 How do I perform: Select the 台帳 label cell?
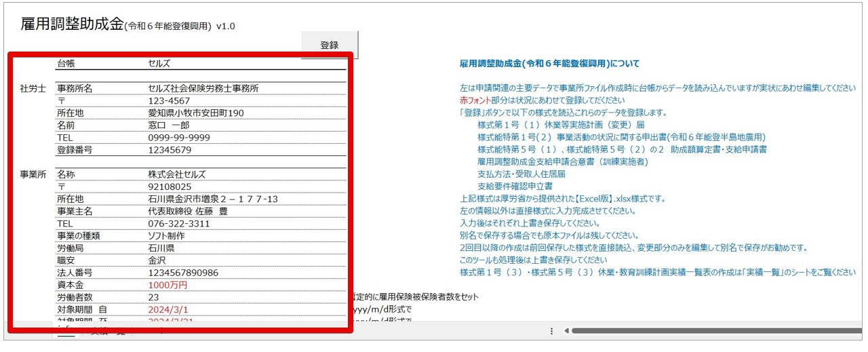tap(66, 64)
